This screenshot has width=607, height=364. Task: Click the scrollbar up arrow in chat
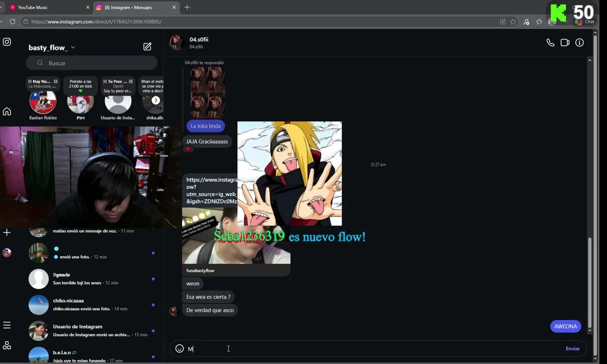(589, 60)
